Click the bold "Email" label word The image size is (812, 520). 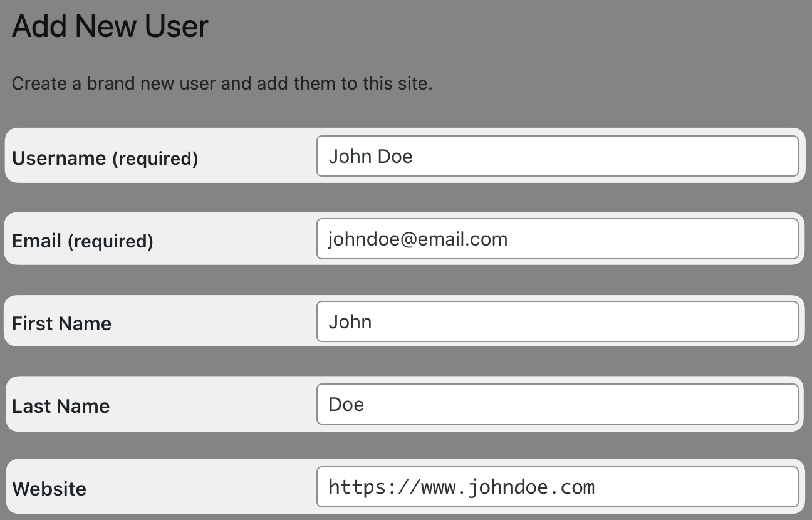coord(36,241)
